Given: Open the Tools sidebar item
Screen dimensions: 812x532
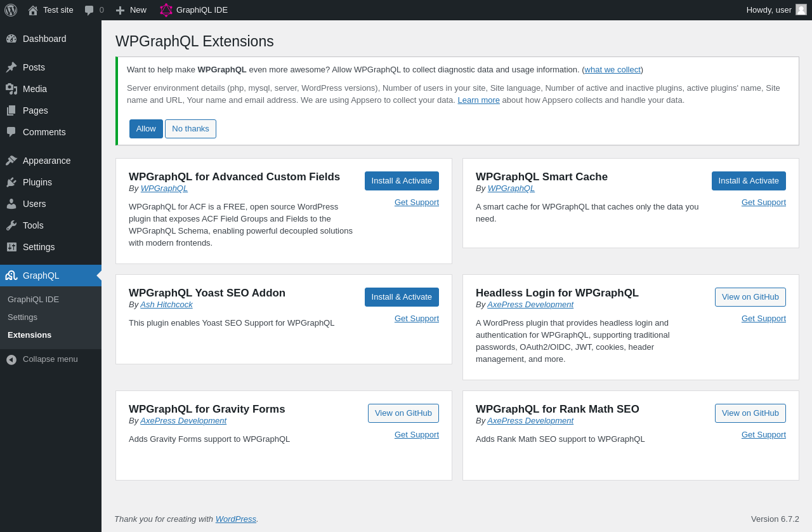Looking at the screenshot, I should click(33, 225).
